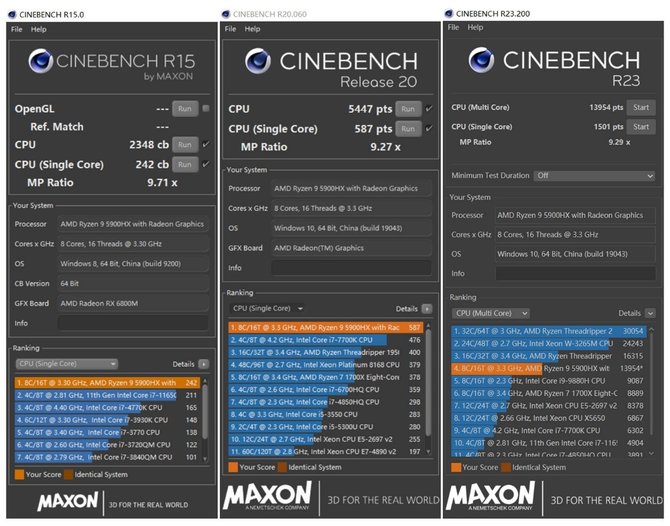Image resolution: width=670 pixels, height=526 pixels.
Task: Click the MAXON logo in the R15 window
Action: [x=68, y=501]
